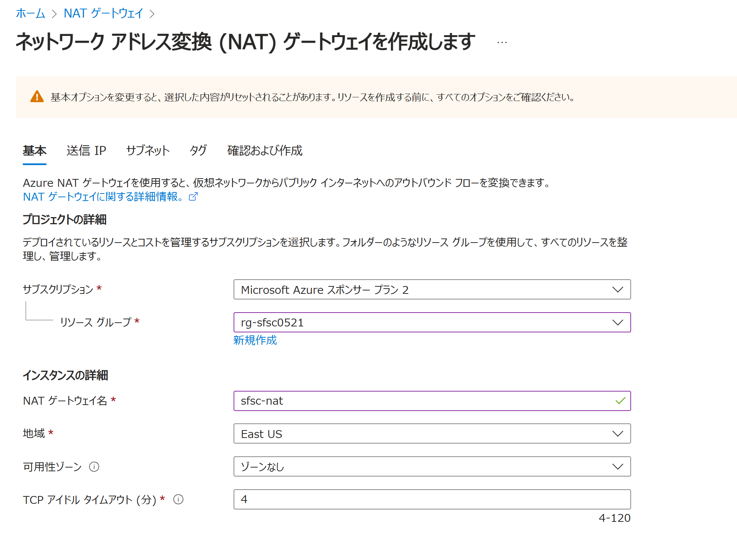Select the 確認および作成 tab
The width and height of the screenshot is (737, 560).
coord(265,150)
